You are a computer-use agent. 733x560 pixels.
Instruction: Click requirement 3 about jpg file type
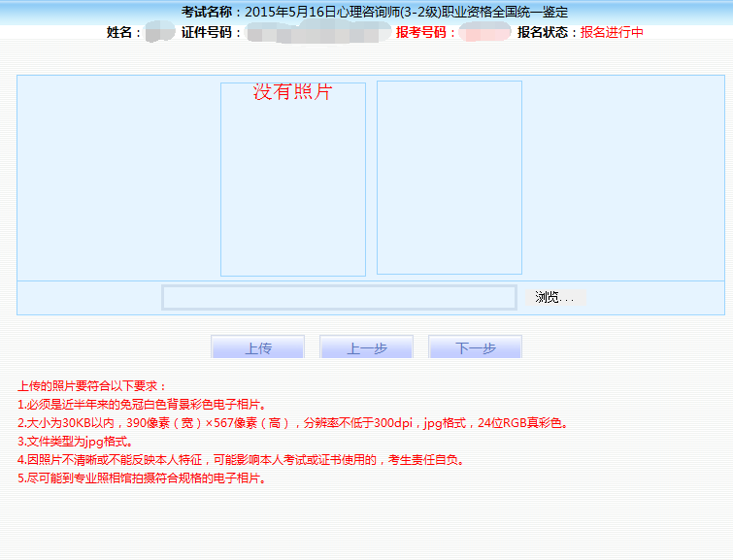[78, 442]
